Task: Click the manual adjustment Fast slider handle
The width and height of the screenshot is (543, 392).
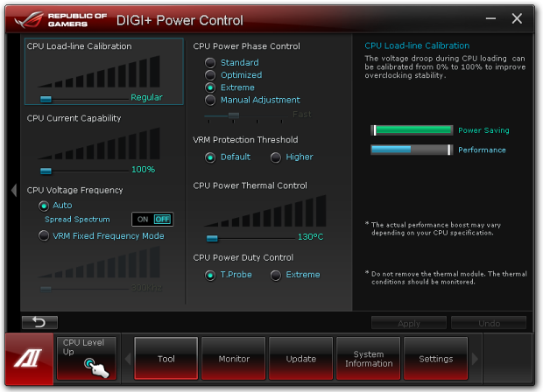Action: coord(234,115)
